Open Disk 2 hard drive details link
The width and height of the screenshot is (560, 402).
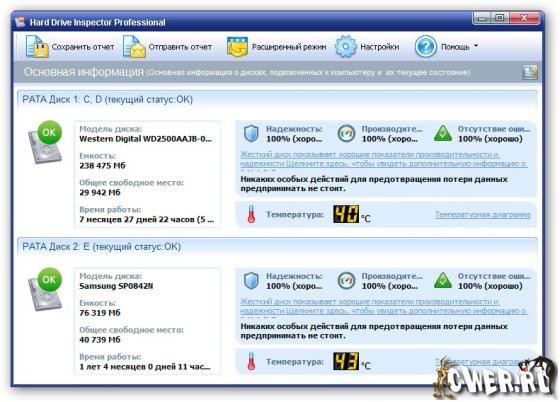pyautogui.click(x=384, y=306)
